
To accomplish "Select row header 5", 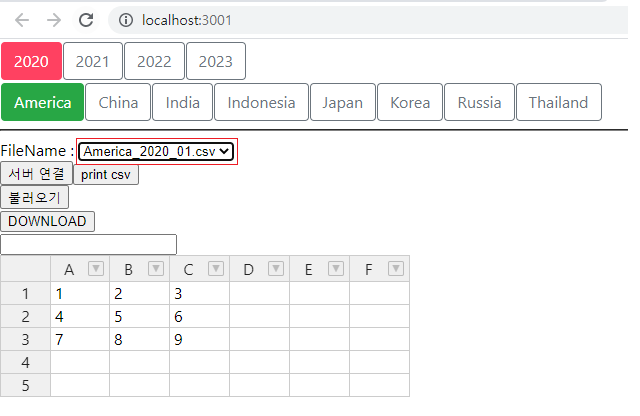I will (25, 385).
